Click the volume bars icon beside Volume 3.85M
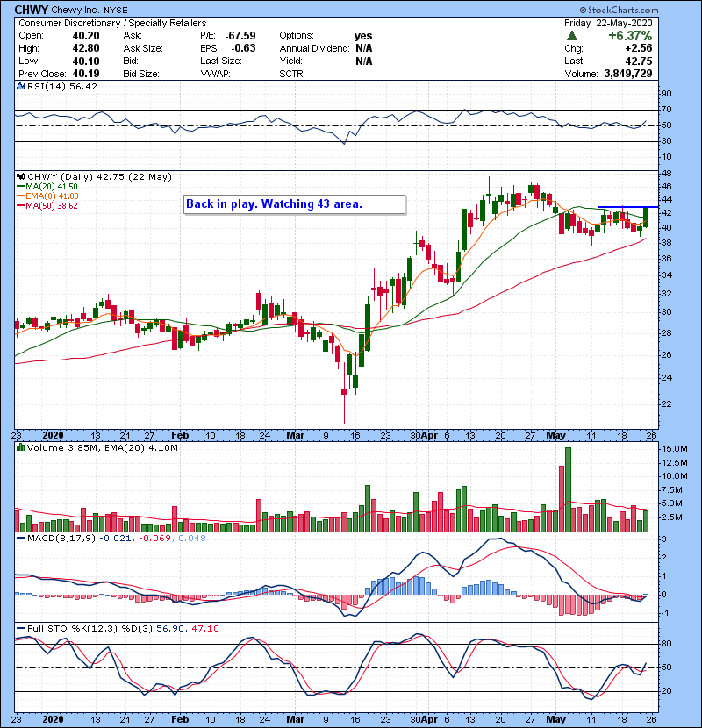702x728 pixels. 20,447
